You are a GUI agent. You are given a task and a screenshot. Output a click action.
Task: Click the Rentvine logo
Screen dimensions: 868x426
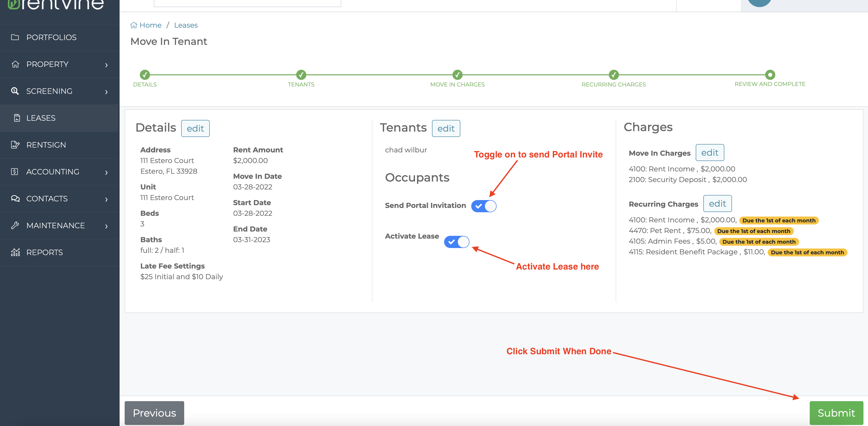[x=55, y=5]
